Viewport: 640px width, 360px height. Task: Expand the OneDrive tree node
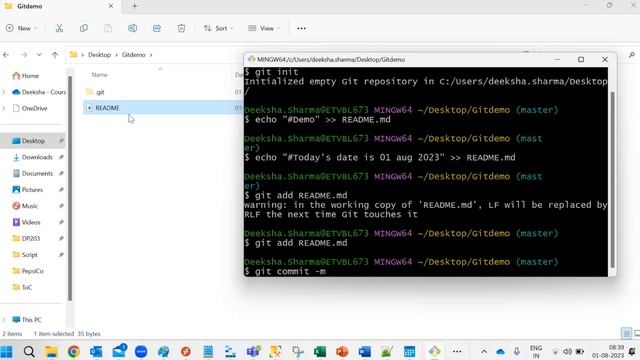click(4, 109)
